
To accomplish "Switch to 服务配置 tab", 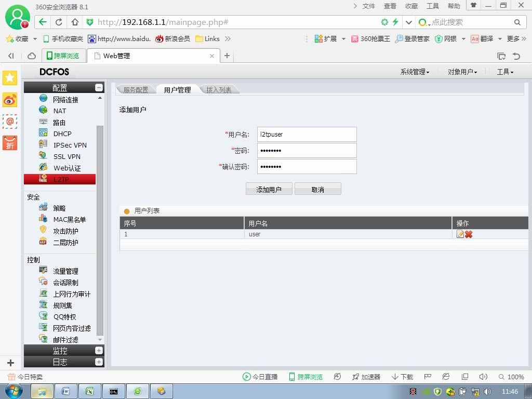I will pyautogui.click(x=136, y=90).
